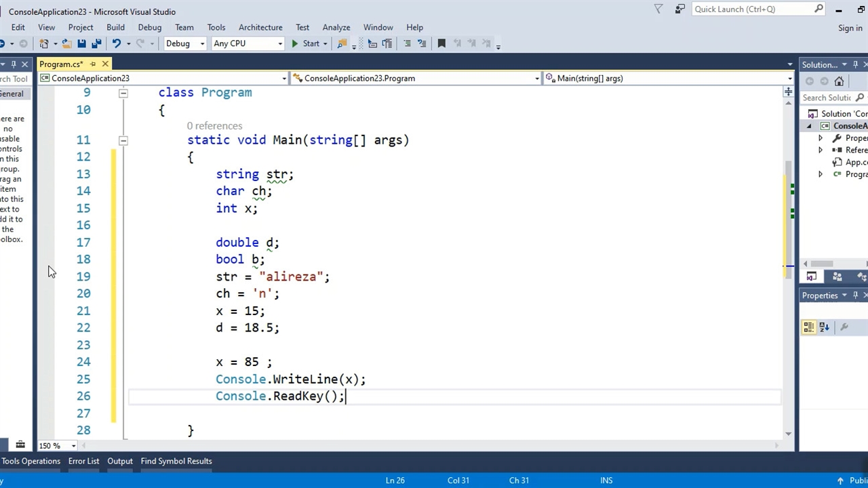This screenshot has height=488, width=868.
Task: Click the Quick Launch search field
Action: 751,9
